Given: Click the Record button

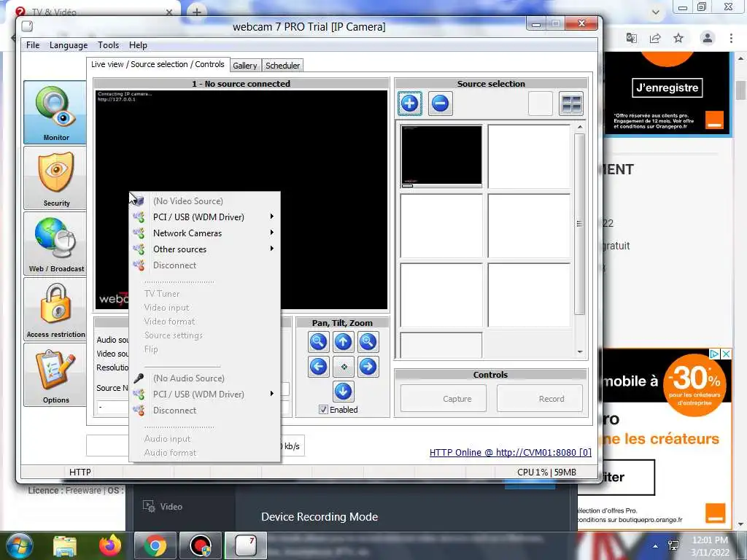Looking at the screenshot, I should pos(540,399).
